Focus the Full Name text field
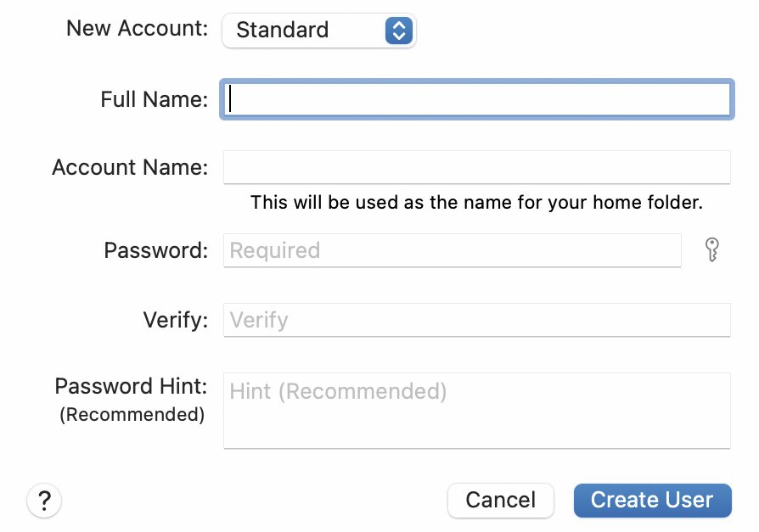Screen dimensions: 759x532 [477, 99]
